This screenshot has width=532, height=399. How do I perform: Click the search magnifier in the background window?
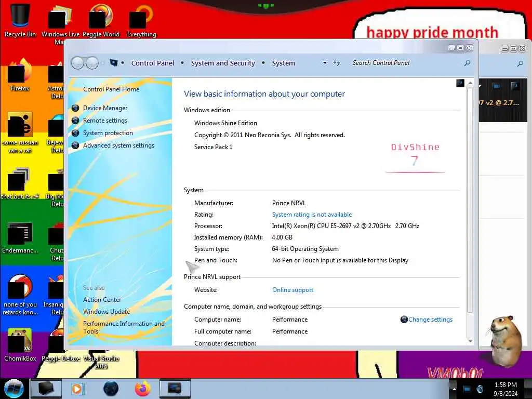click(520, 63)
